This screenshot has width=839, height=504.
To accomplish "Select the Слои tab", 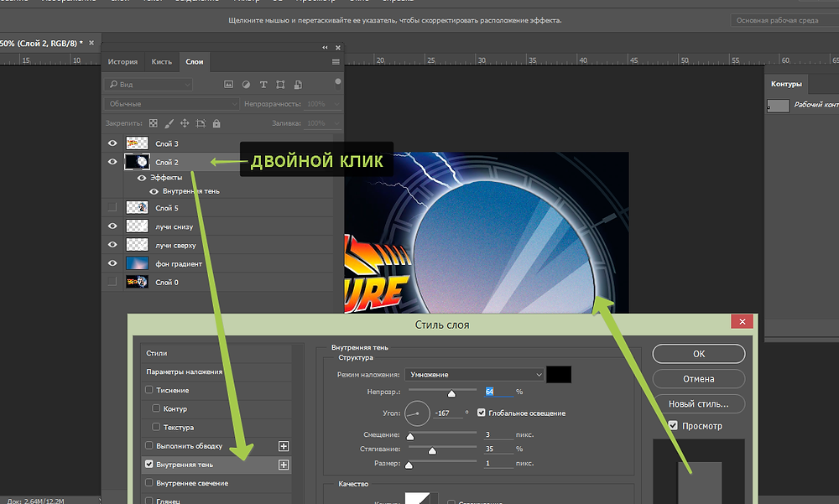I will (195, 61).
